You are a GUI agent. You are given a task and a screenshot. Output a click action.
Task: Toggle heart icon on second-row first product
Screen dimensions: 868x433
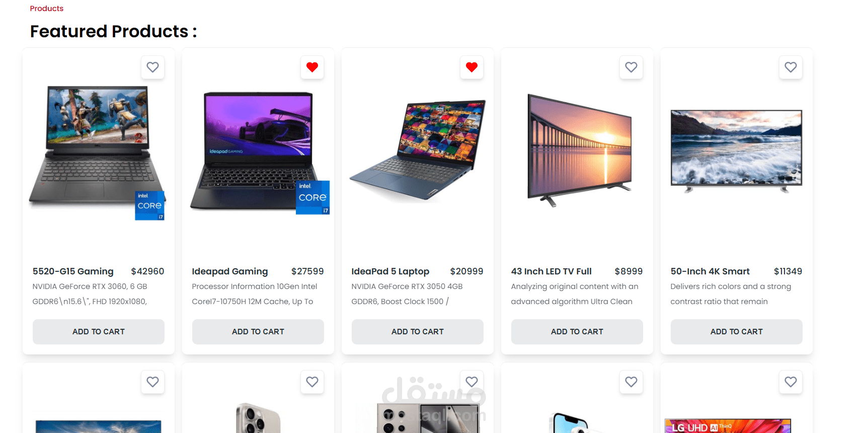152,382
